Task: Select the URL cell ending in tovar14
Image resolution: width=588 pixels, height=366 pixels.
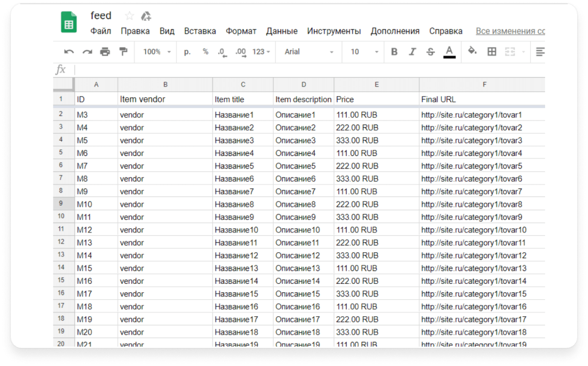Action: (x=482, y=281)
